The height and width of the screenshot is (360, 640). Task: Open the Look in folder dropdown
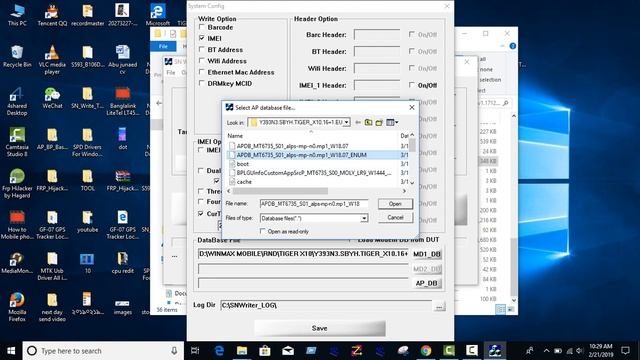point(347,122)
